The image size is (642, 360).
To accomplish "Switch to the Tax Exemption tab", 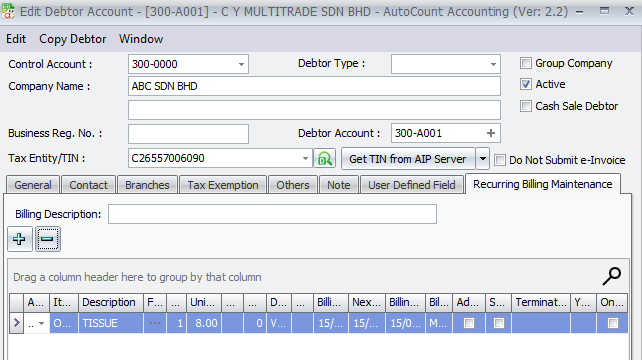I will (x=223, y=185).
